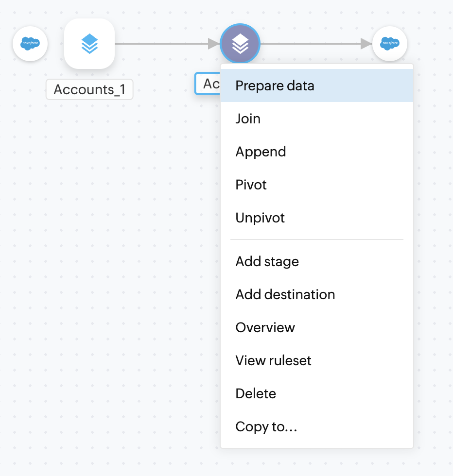Select the connector arrow into Salesforce destination
This screenshot has height=476, width=453.
click(316, 44)
